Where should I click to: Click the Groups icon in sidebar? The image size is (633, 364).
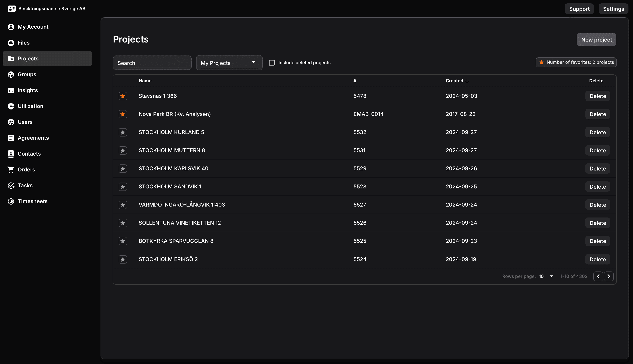pyautogui.click(x=11, y=74)
